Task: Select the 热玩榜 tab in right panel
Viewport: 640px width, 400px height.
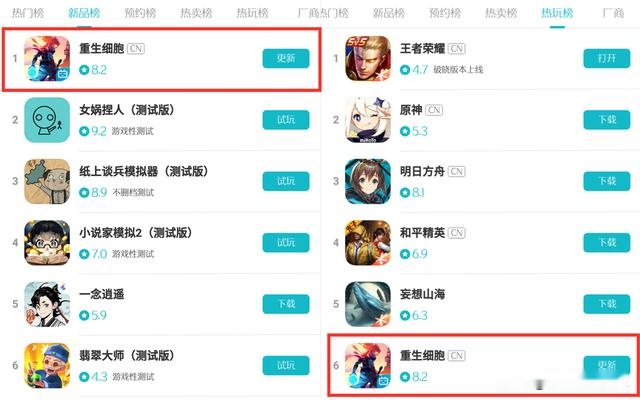Action: [x=557, y=13]
